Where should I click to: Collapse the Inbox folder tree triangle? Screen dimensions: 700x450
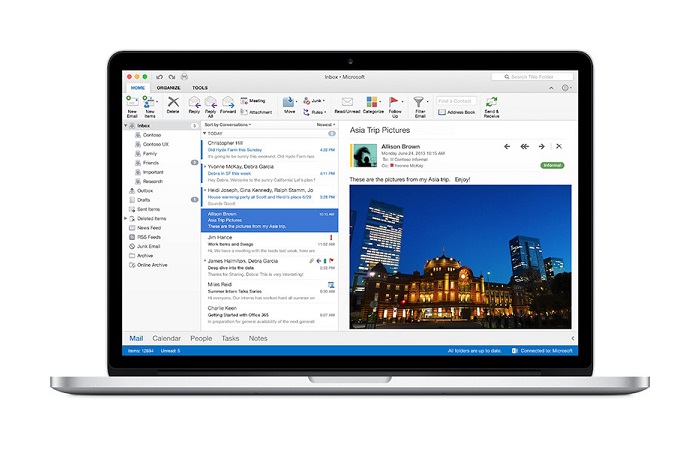tap(126, 126)
